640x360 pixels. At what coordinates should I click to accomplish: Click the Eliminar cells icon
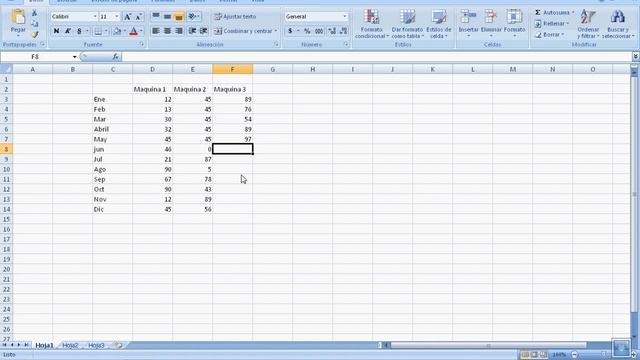pos(491,17)
